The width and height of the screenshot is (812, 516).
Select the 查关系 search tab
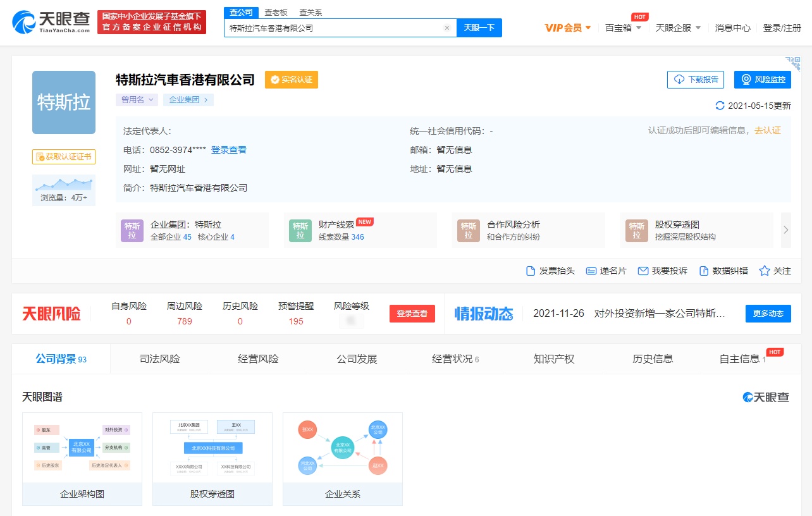tap(311, 13)
